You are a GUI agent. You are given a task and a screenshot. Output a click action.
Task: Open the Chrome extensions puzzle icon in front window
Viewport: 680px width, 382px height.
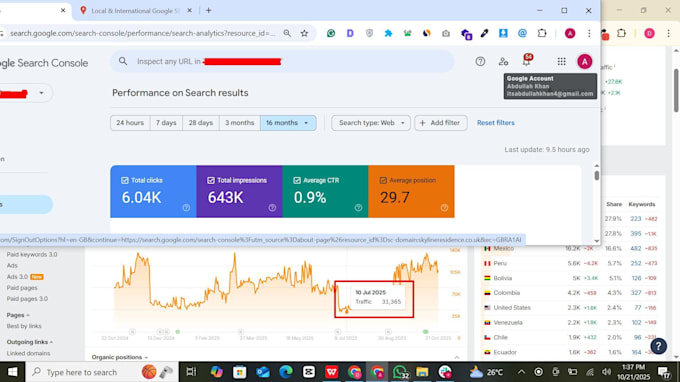(542, 33)
